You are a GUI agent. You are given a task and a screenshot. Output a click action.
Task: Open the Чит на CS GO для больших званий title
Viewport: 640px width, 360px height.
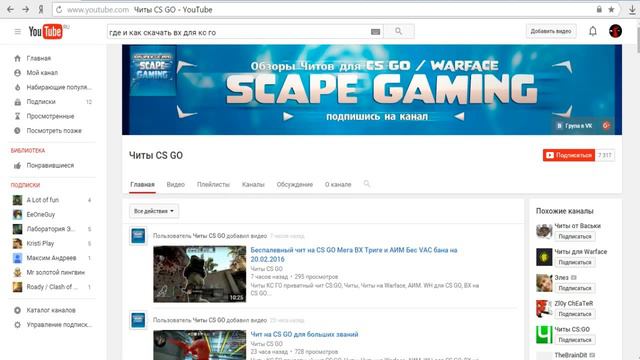click(304, 334)
